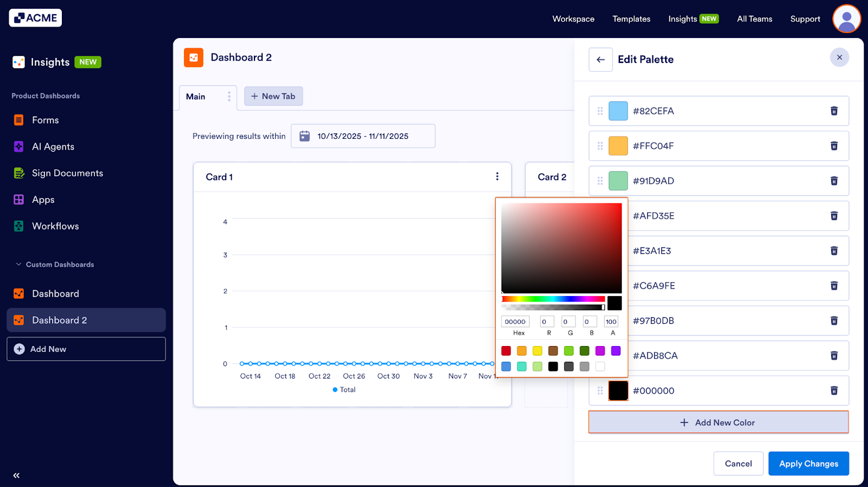Pick the red preset swatch in color picker
Screen dimensions: 868x487
point(506,351)
